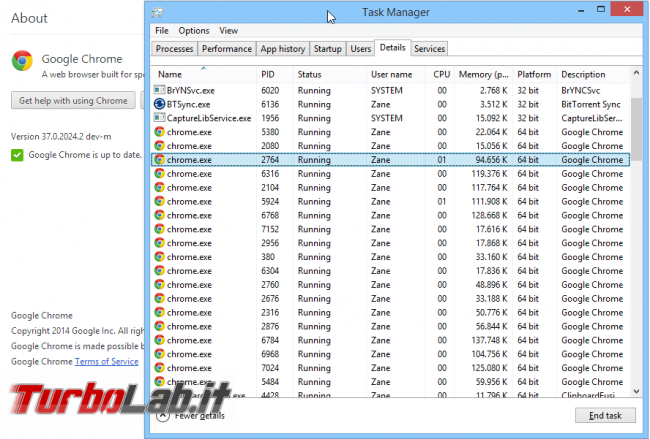Switch to the Users tab
This screenshot has width=650, height=439.
coord(360,49)
